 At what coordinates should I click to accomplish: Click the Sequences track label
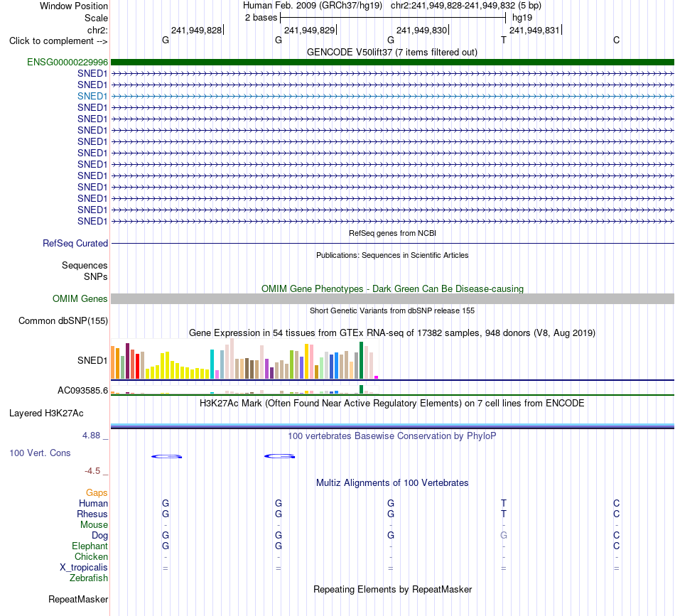(x=85, y=265)
